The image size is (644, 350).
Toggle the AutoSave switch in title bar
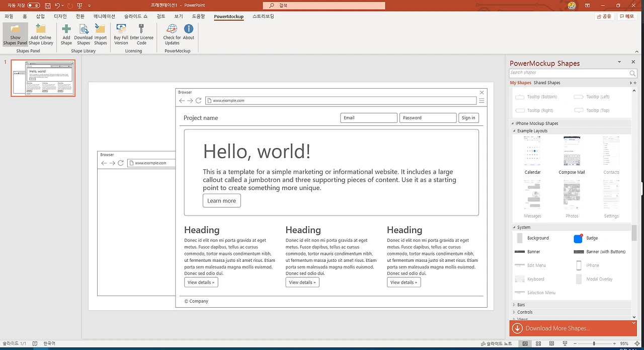click(x=34, y=6)
